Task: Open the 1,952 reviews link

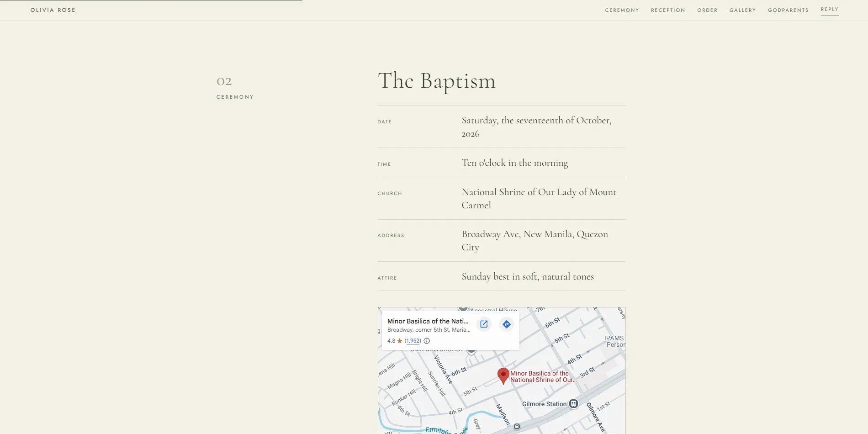Action: 413,341
